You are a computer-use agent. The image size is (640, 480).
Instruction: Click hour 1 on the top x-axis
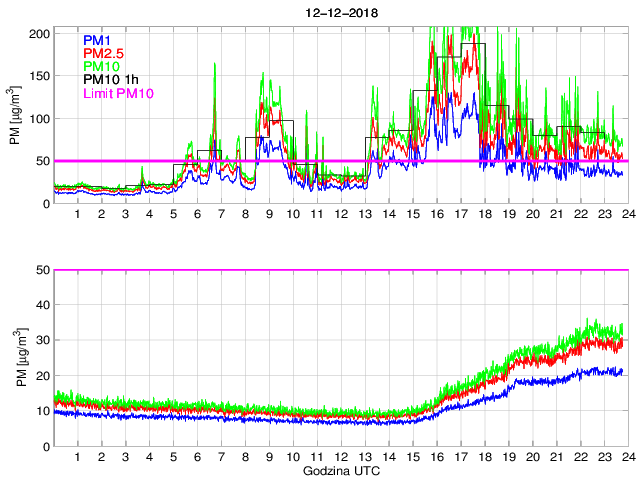coord(77,215)
